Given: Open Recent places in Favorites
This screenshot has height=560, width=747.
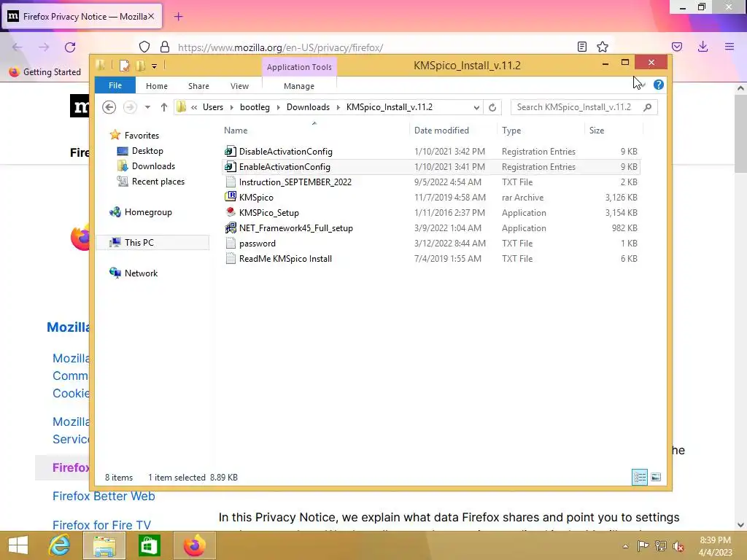Looking at the screenshot, I should 158,182.
